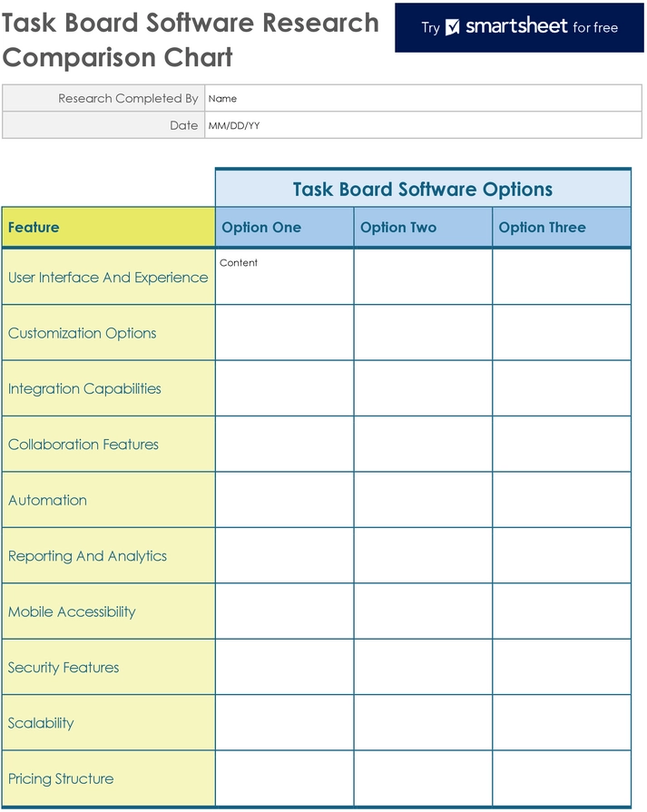
Task: Click Option Two cell for Customization Options
Action: (423, 333)
